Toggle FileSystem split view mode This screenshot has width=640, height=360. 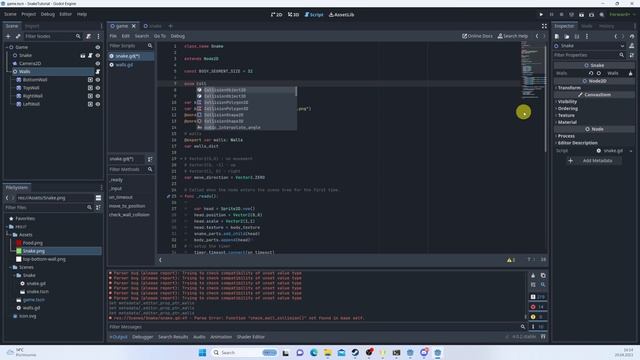coord(98,198)
